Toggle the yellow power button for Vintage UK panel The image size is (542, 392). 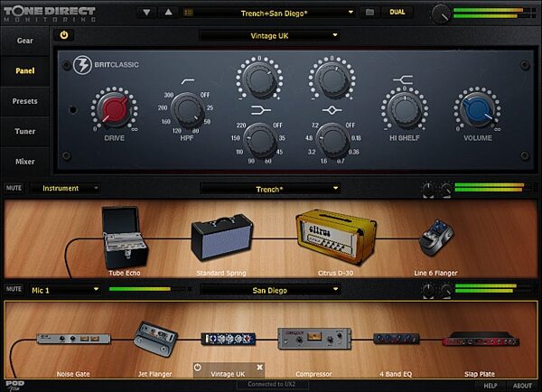click(64, 35)
